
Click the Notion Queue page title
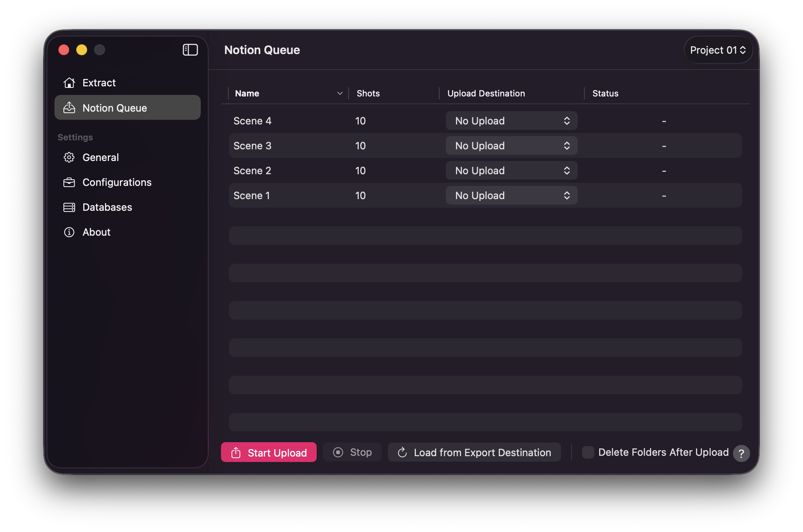click(x=262, y=50)
